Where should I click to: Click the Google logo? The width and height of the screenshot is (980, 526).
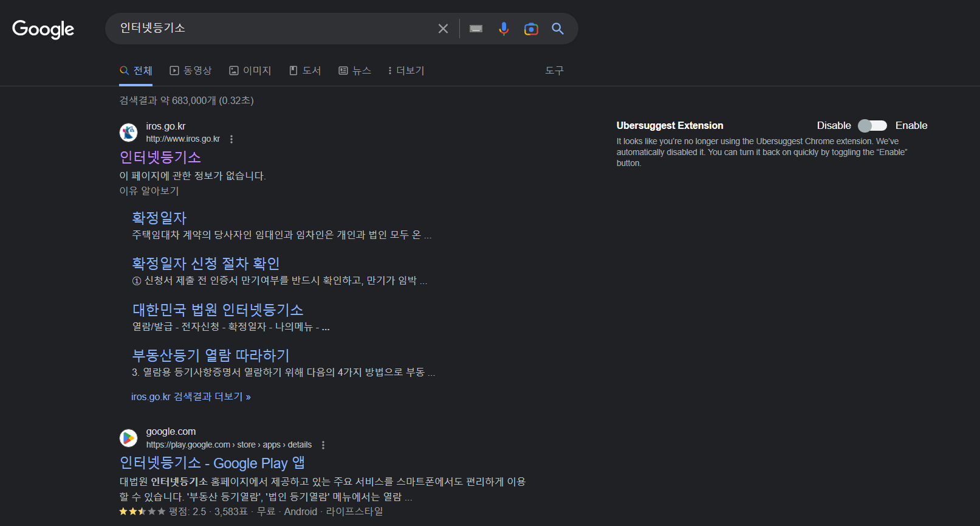point(43,29)
